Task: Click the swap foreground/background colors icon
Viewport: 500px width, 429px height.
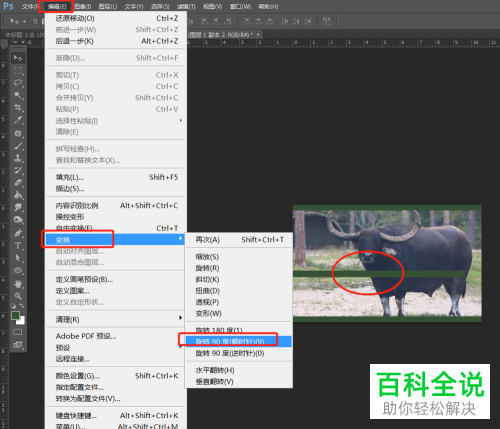Action: 22,306
